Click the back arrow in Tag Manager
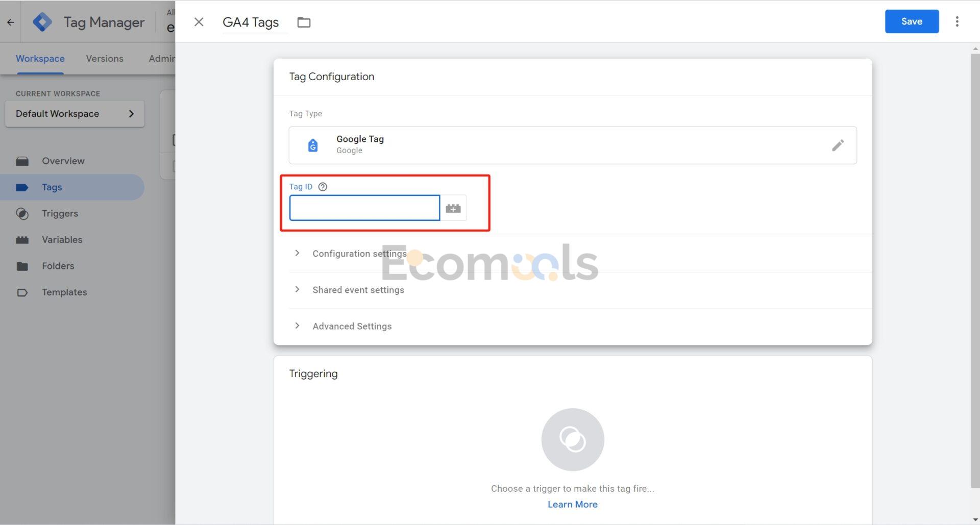This screenshot has height=525, width=980. point(10,22)
